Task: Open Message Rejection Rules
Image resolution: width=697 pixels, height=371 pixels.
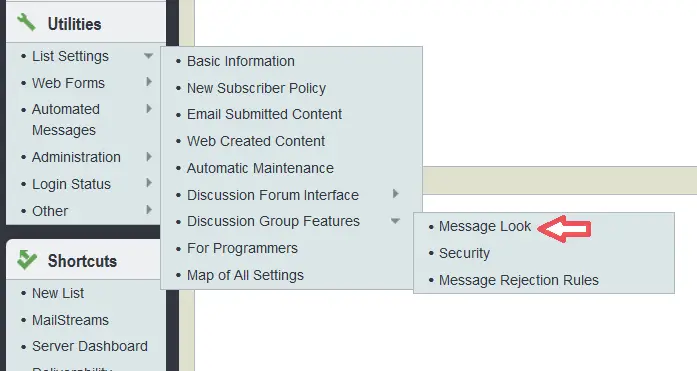Action: (x=519, y=280)
